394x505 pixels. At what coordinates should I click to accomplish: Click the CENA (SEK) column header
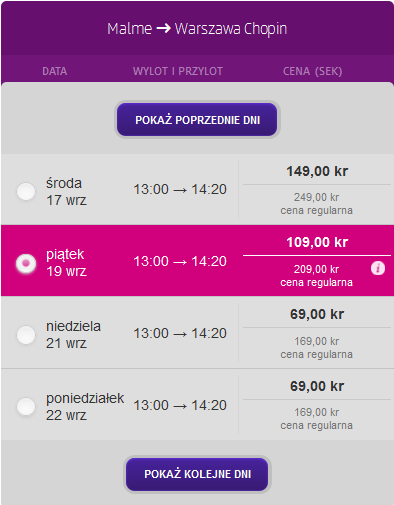312,71
